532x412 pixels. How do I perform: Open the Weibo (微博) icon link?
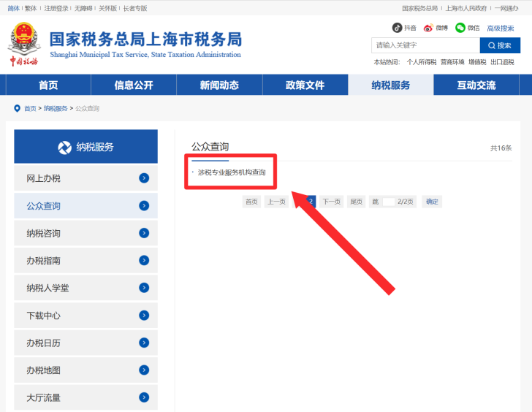(x=428, y=28)
